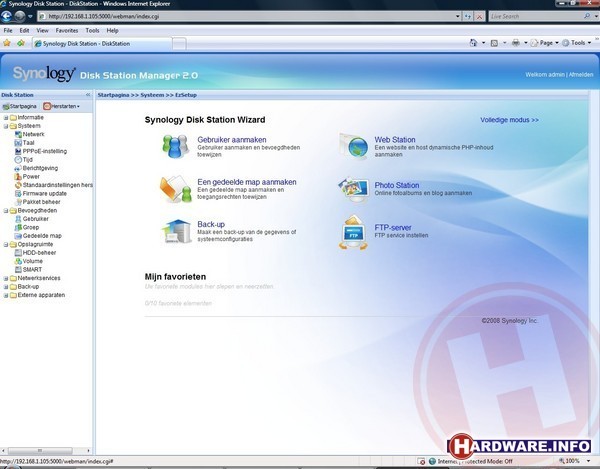Expand the Netwerkservices folder

pyautogui.click(x=6, y=278)
